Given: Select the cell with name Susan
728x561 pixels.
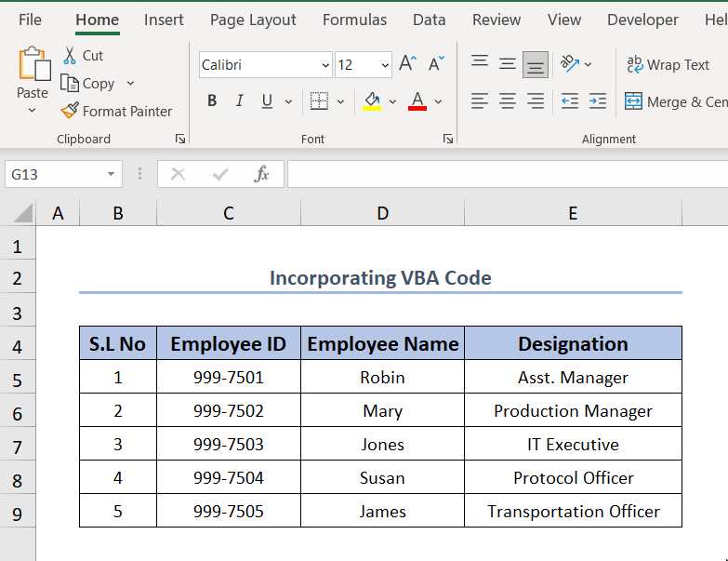Looking at the screenshot, I should coord(382,477).
